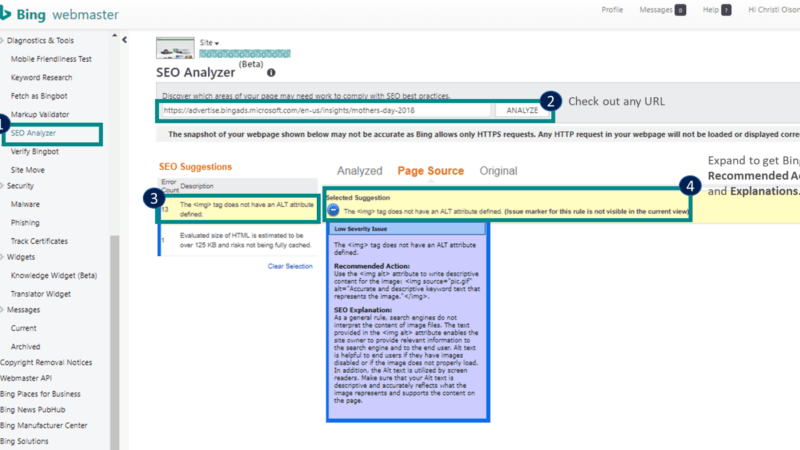Open Copyright Removal Notices

tap(46, 362)
